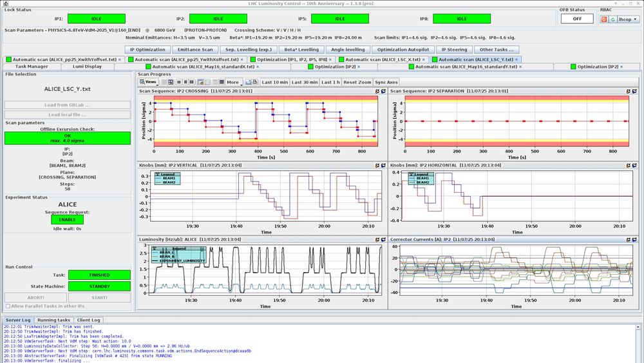Open the Client Log tab

pyautogui.click(x=88, y=320)
